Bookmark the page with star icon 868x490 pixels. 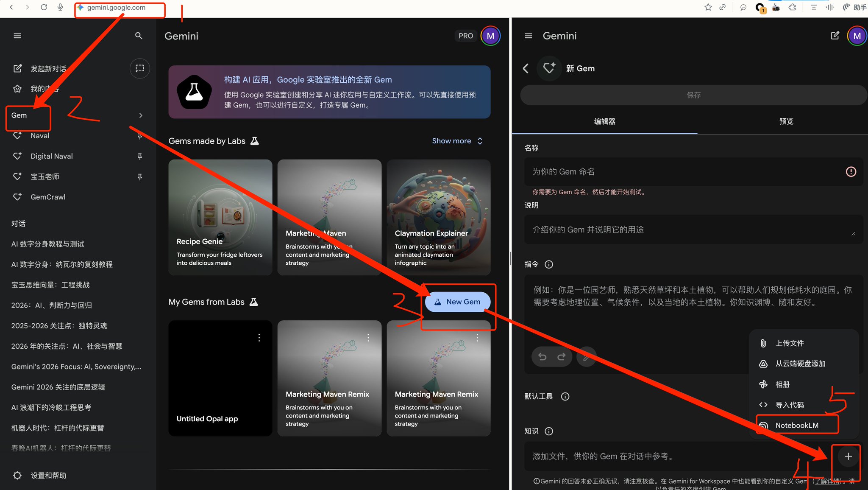(x=708, y=7)
